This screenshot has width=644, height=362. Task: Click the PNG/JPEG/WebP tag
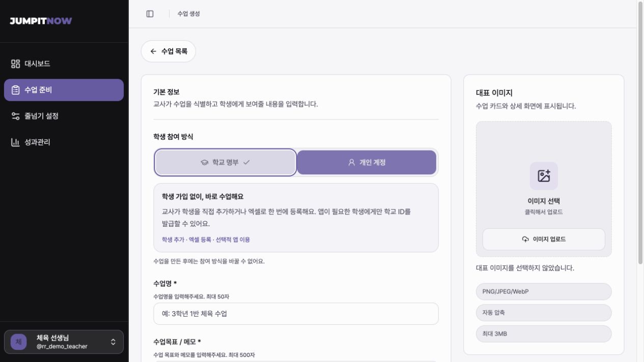[544, 292]
